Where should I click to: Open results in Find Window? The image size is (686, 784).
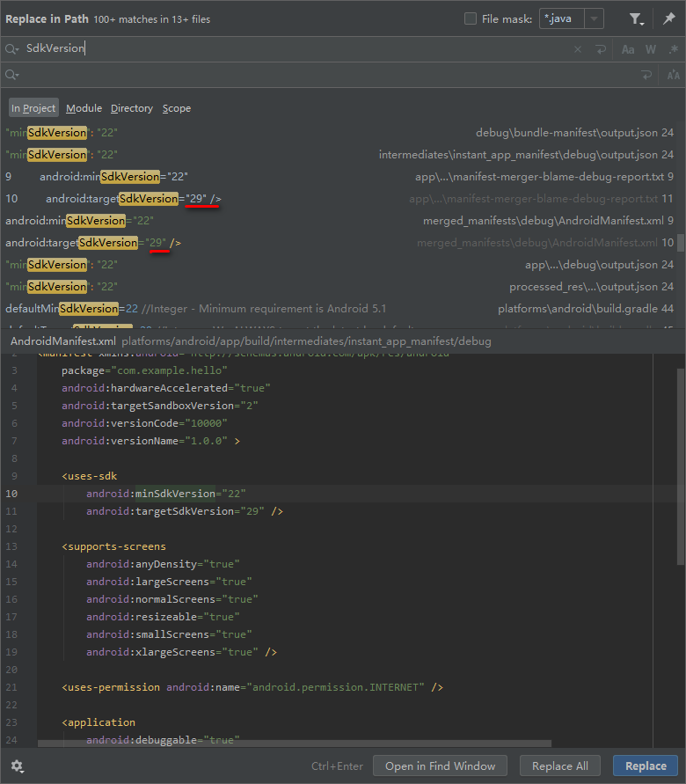pos(440,766)
